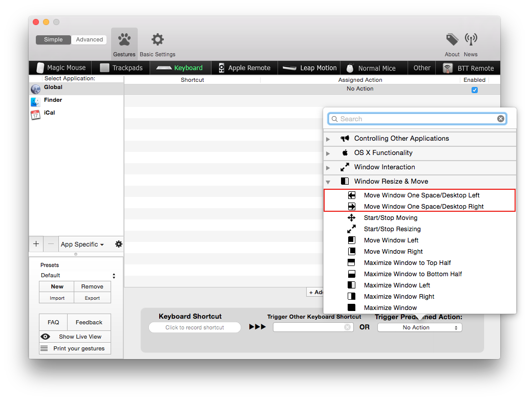The image size is (532, 400).
Task: Click the Maximize Window Right icon
Action: (x=351, y=296)
